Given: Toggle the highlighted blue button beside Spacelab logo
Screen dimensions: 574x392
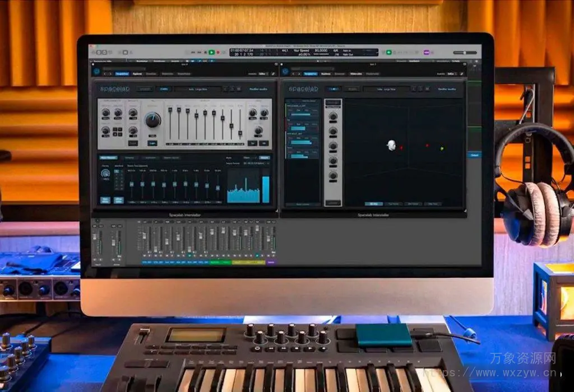Looking at the screenshot, I should click(x=164, y=88).
